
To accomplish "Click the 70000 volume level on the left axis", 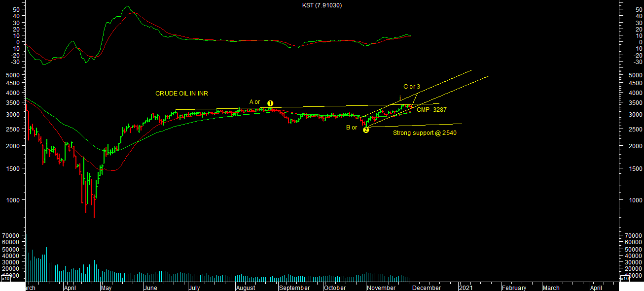I will pyautogui.click(x=11, y=236).
